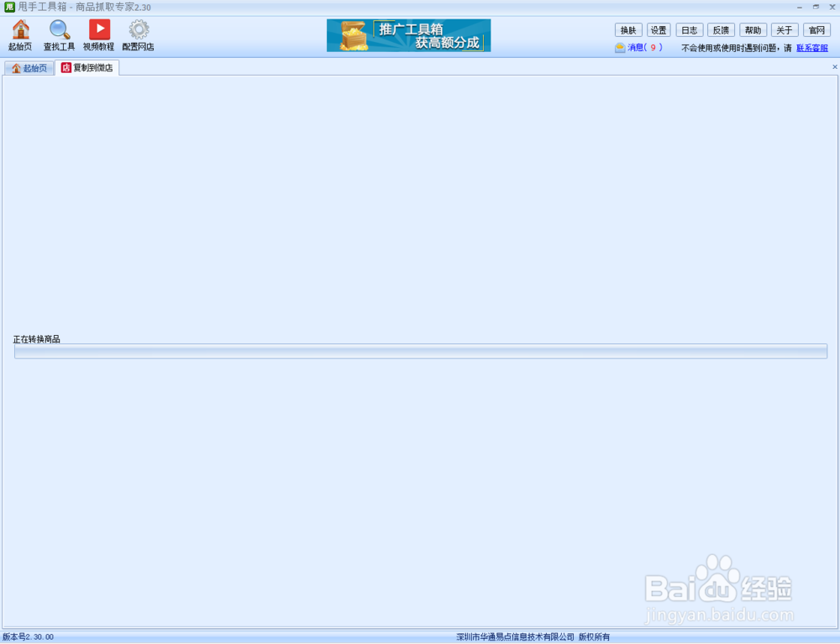Open the 消息 envelope message icon
Image resolution: width=840 pixels, height=644 pixels.
[x=619, y=48]
